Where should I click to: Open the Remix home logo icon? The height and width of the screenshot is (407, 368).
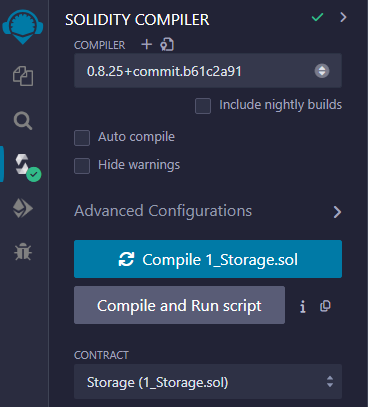(x=23, y=27)
